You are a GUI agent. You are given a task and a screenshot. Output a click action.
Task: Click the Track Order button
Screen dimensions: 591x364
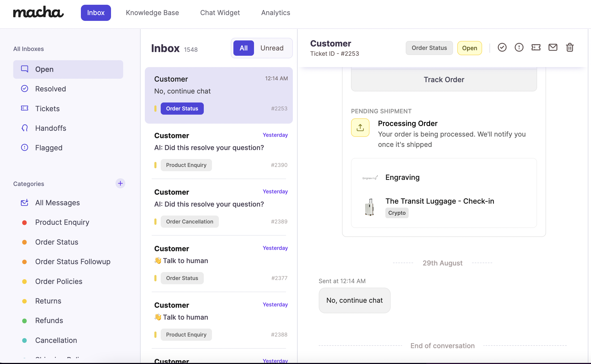(x=444, y=80)
